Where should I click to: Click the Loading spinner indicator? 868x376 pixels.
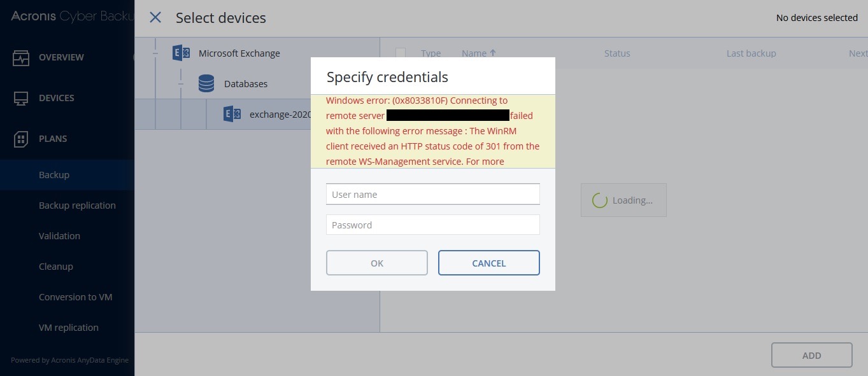(600, 200)
